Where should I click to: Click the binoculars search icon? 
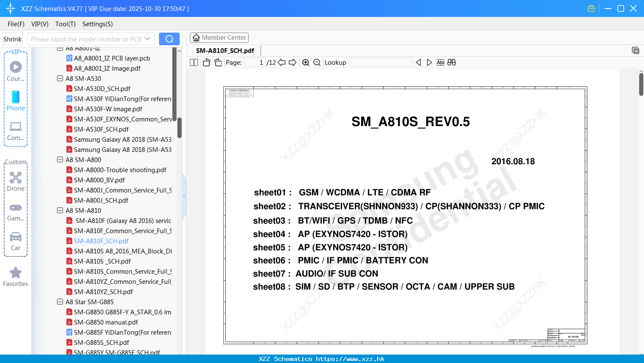(452, 63)
